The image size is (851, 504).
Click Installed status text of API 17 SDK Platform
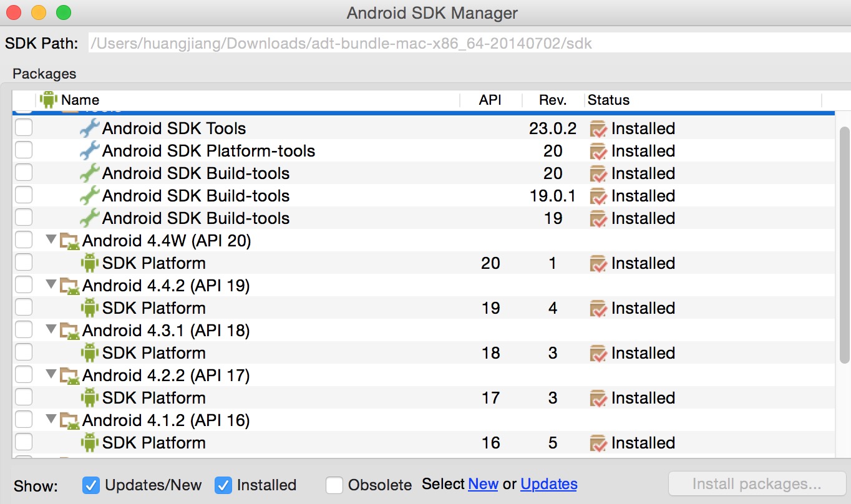pos(643,398)
